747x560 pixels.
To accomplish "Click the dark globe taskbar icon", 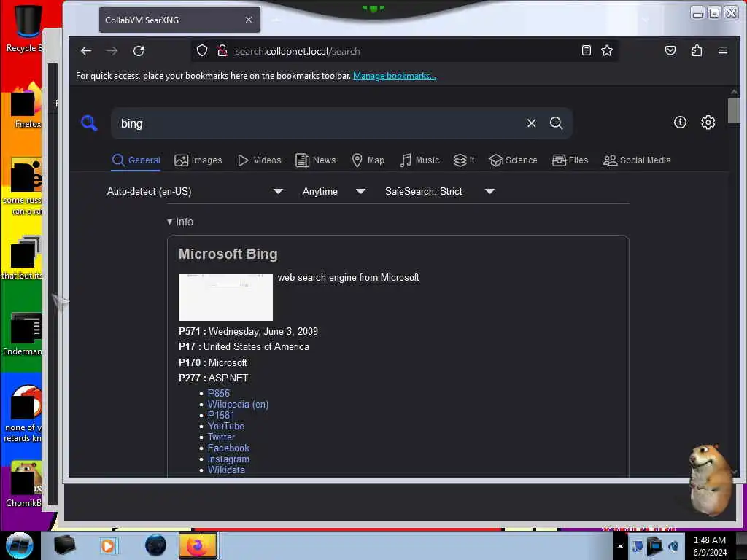I will click(155, 545).
